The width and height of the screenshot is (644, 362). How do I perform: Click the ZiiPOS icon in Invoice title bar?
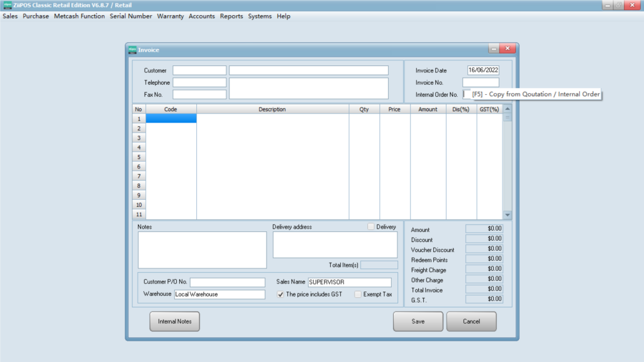pos(132,50)
